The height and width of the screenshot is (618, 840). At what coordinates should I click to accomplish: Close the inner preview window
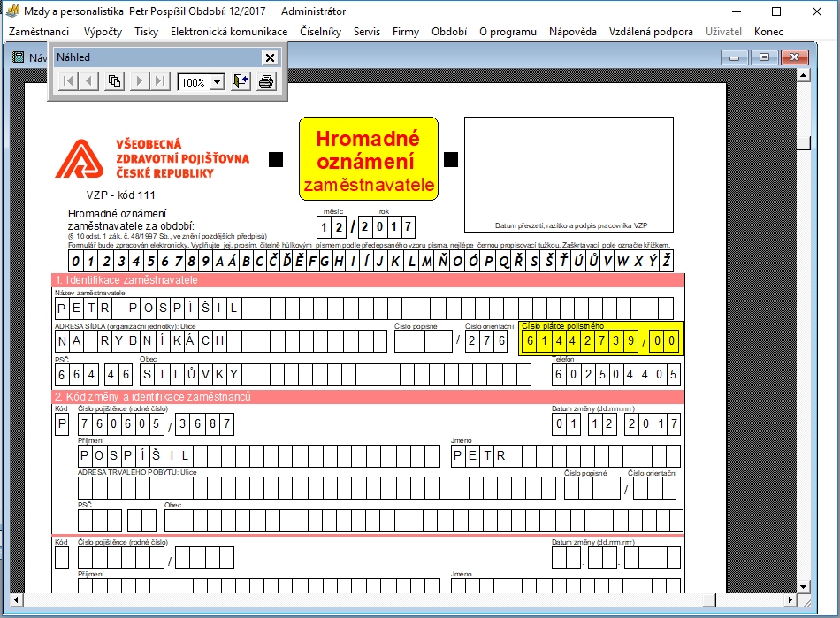[x=795, y=57]
